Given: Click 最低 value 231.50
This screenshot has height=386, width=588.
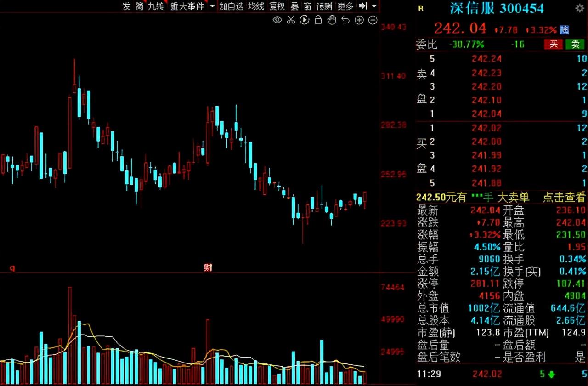Looking at the screenshot, I should pyautogui.click(x=571, y=235).
